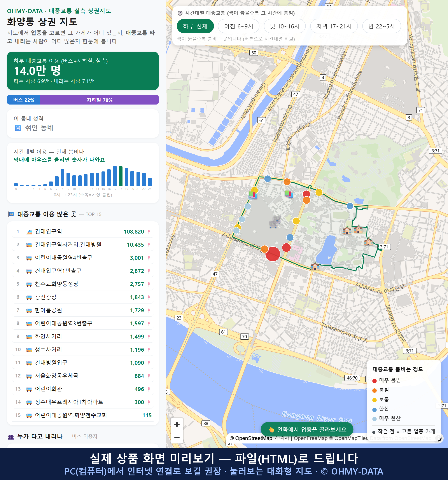Click the map pin for 건대병원입구 row
Screen dimensions: 448x480
(149, 363)
